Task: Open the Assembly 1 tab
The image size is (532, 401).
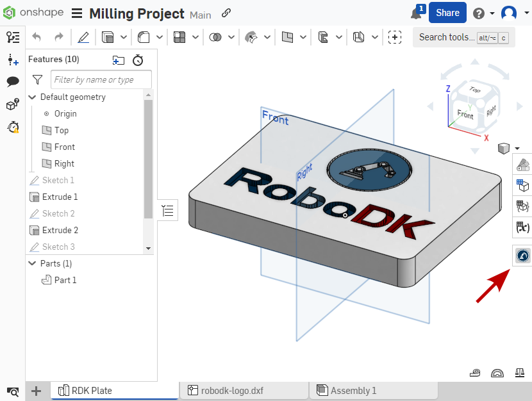Action: click(x=349, y=390)
